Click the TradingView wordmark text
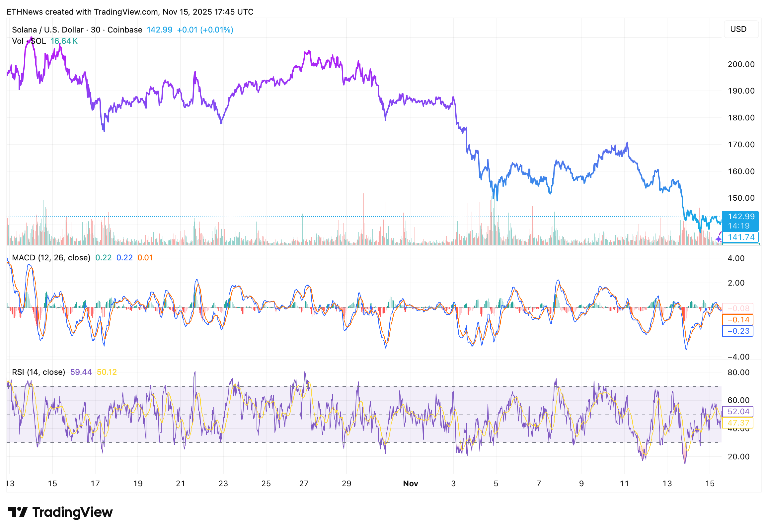The height and width of the screenshot is (532, 768). coord(72,512)
